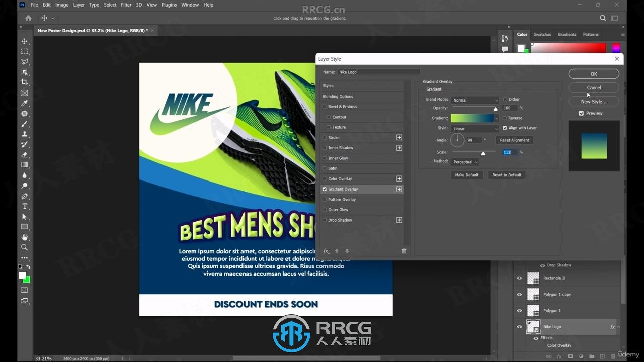
Task: Open the gradient picker dropdown arrow
Action: coord(497,118)
